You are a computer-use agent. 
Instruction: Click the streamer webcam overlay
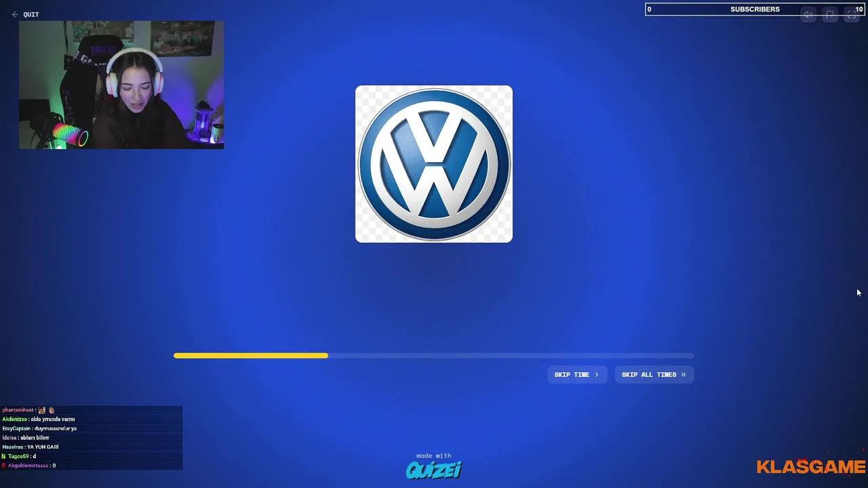pos(121,85)
